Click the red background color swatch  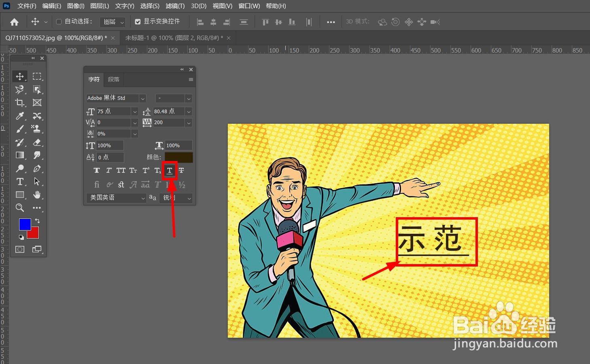click(x=35, y=234)
